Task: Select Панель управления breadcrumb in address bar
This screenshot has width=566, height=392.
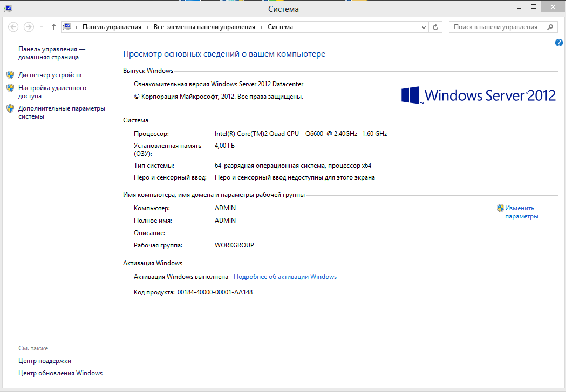Action: (112, 27)
